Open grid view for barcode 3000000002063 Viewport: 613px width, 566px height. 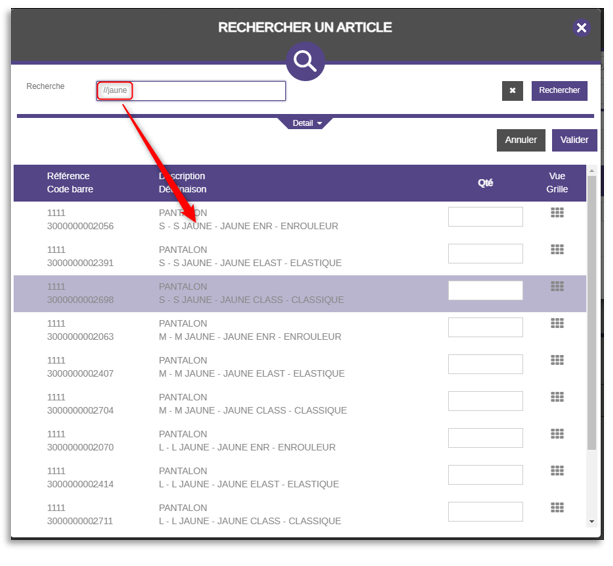pos(557,323)
